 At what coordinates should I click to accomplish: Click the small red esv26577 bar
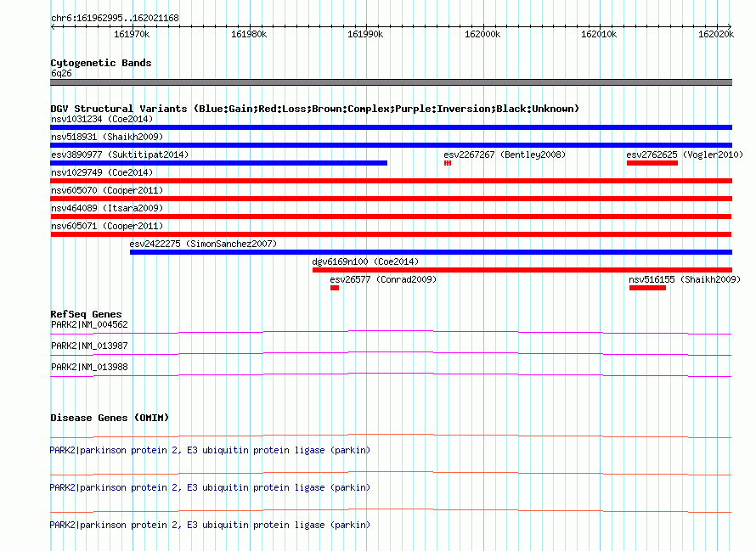(x=335, y=288)
